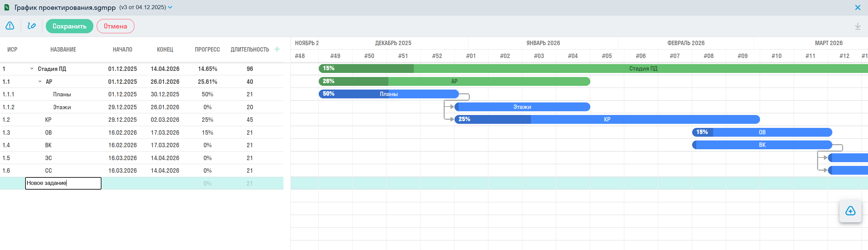Add a new column with plus icon
The image size is (868, 250).
277,49
